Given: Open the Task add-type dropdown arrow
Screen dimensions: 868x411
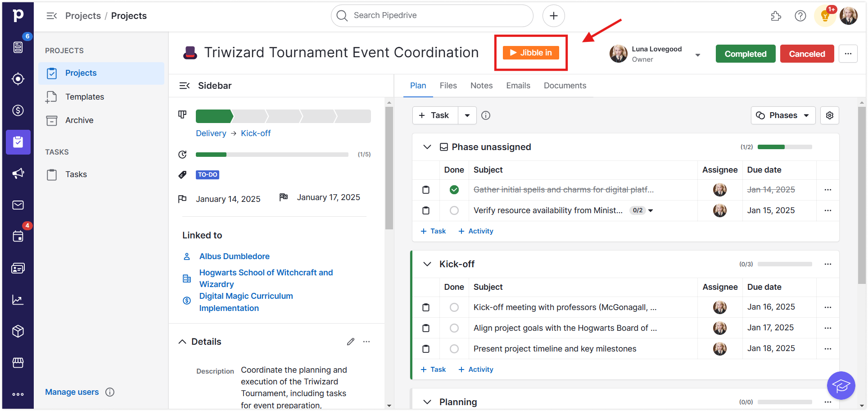Looking at the screenshot, I should coord(467,115).
